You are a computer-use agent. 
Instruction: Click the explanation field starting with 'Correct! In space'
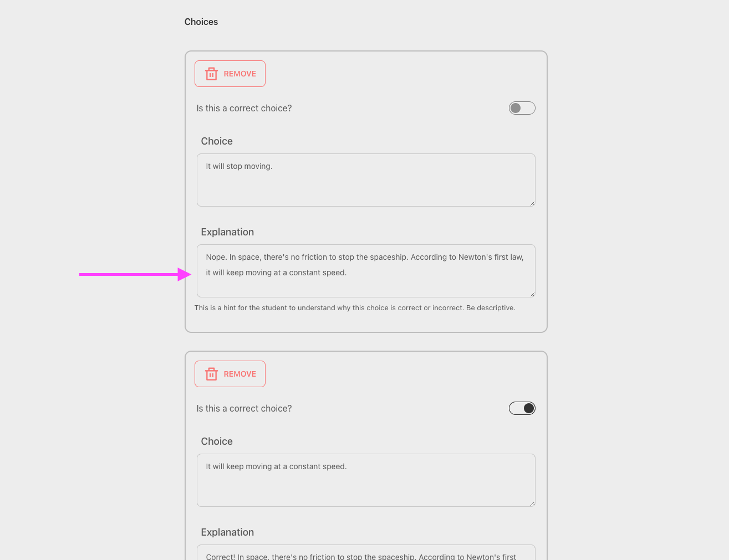click(x=365, y=554)
